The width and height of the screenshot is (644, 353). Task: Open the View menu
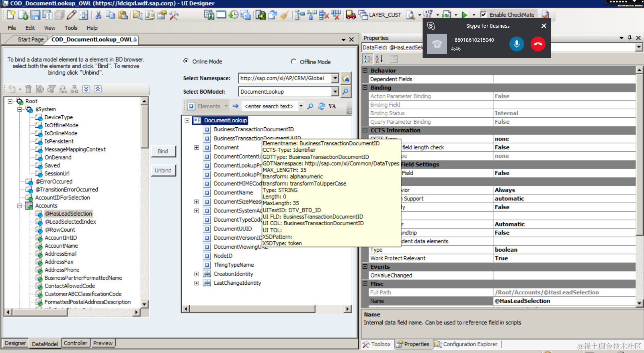(50, 28)
